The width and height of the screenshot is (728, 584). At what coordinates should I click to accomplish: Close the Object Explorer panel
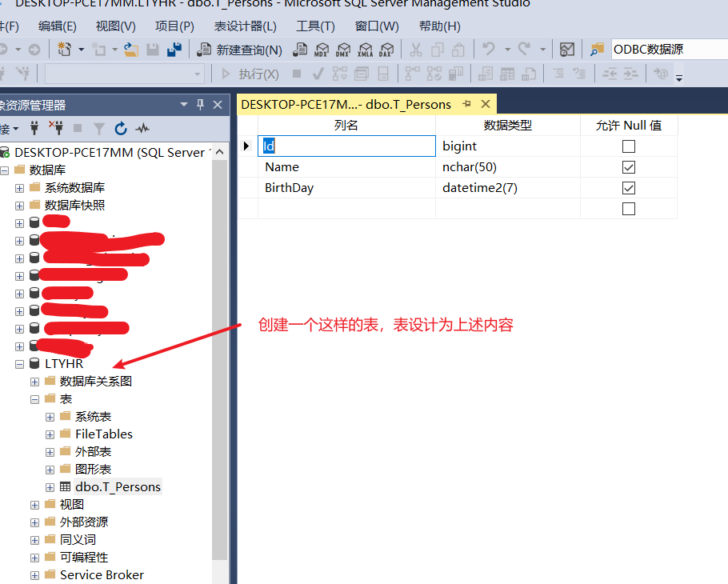218,105
